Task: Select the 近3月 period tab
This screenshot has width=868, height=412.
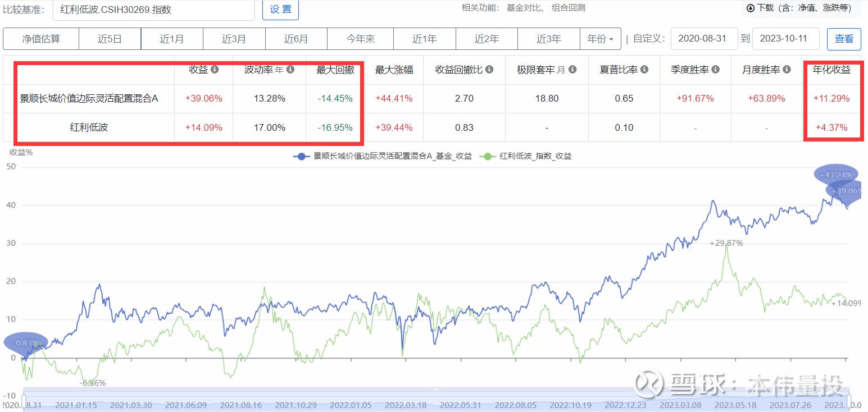Action: click(234, 39)
